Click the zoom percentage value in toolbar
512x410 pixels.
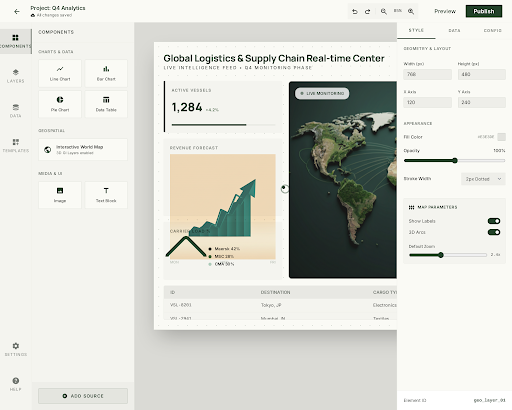pos(397,11)
